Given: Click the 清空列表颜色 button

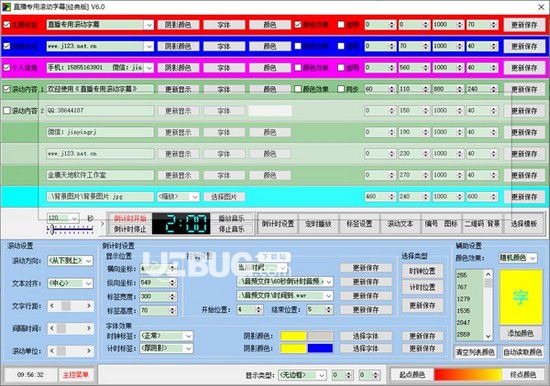Looking at the screenshot, I should pyautogui.click(x=475, y=352).
